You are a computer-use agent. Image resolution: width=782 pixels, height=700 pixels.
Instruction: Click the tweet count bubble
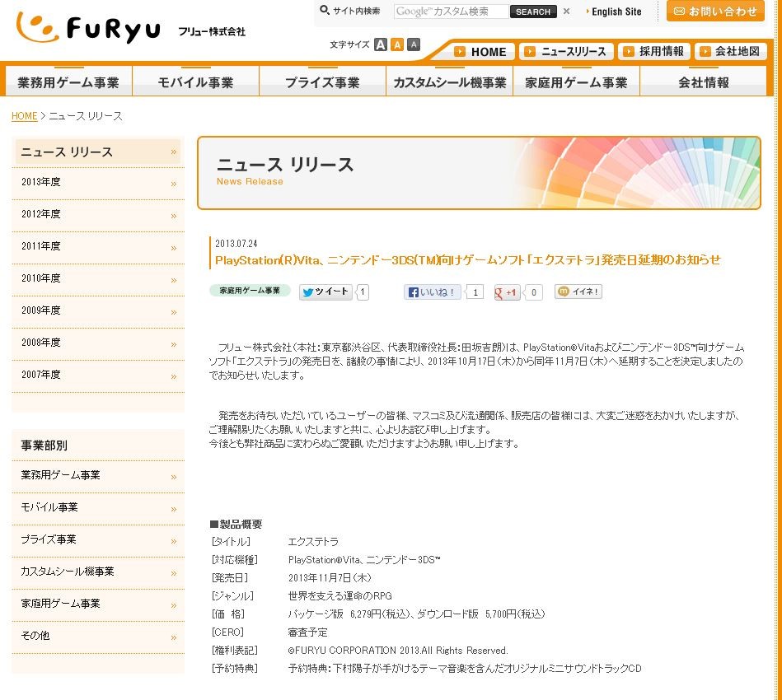[363, 292]
